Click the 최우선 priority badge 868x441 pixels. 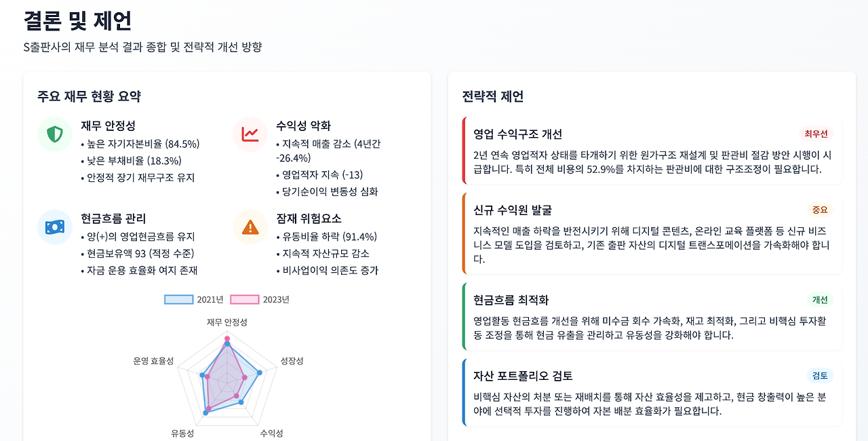[x=816, y=134]
